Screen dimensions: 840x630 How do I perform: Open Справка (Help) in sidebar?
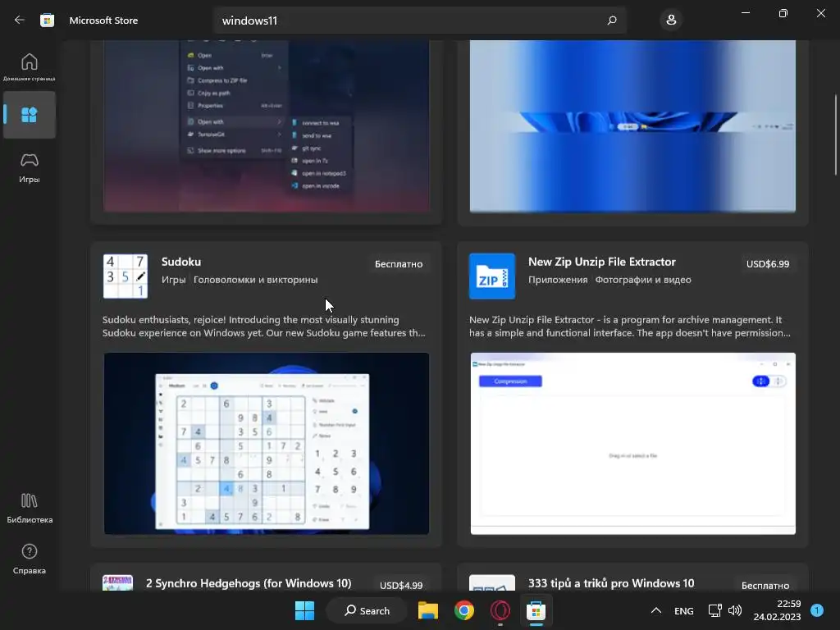pos(30,559)
